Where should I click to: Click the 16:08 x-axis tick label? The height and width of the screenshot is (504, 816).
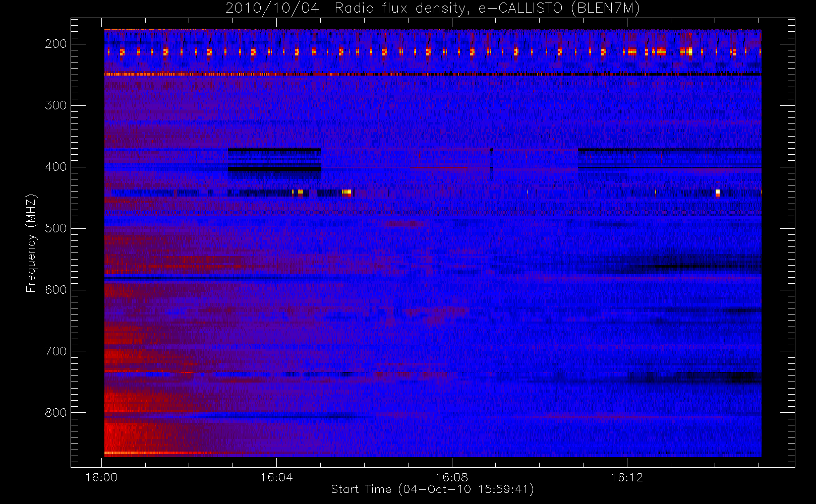click(x=452, y=477)
